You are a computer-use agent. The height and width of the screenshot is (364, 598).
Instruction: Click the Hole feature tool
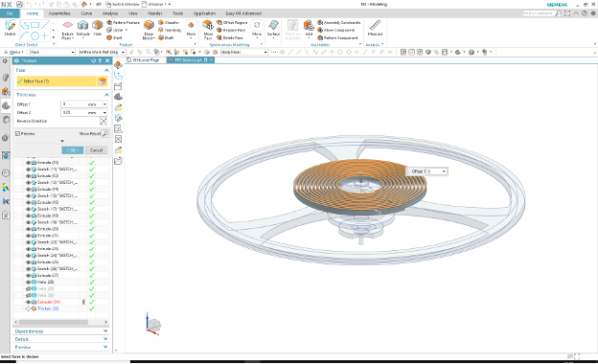(x=98, y=28)
